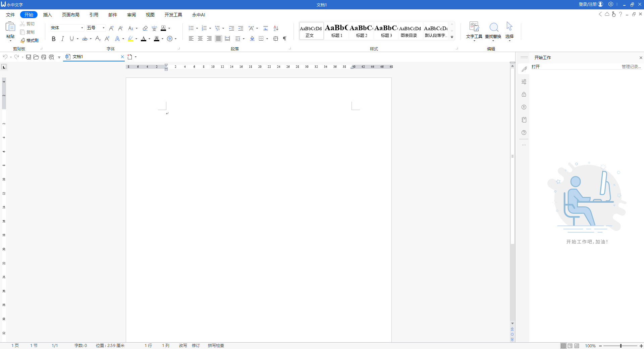Click the Select (选择) cursor icon
Screen dimensions: 644x349
tap(509, 27)
